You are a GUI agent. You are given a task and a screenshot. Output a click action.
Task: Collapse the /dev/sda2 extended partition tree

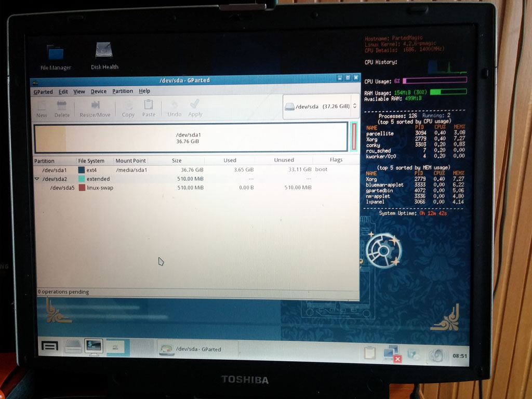37,179
